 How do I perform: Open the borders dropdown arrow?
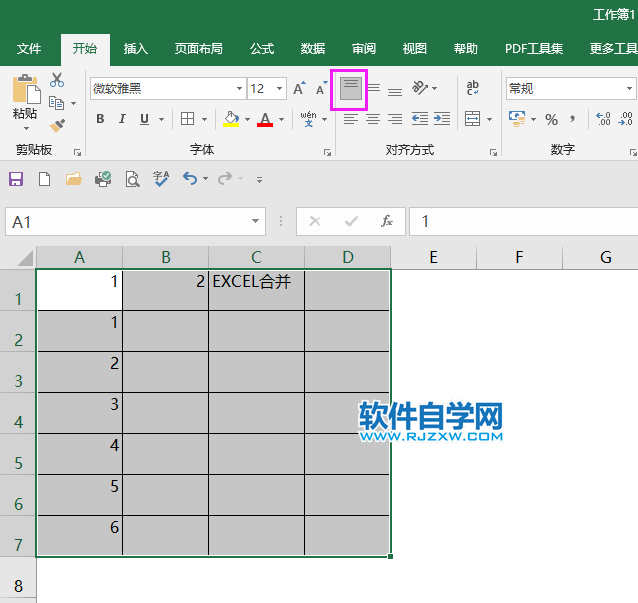click(205, 119)
